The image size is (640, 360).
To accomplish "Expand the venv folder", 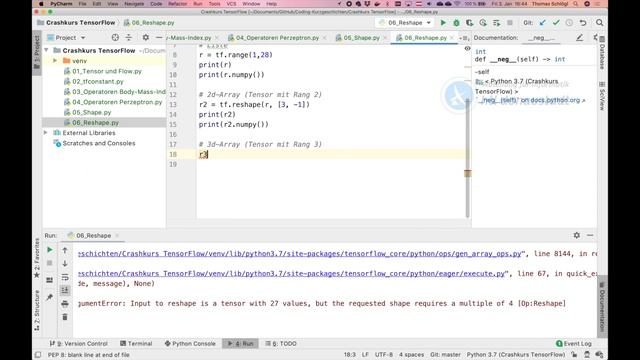I will pos(55,61).
